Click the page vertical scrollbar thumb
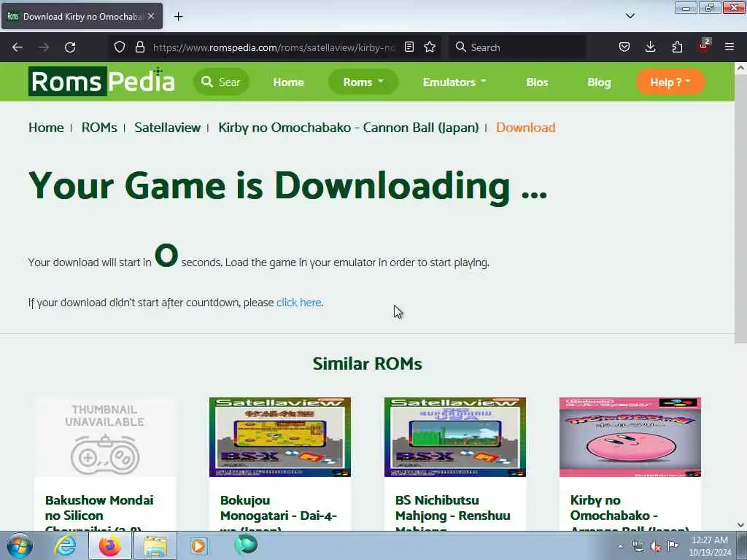 point(740,208)
